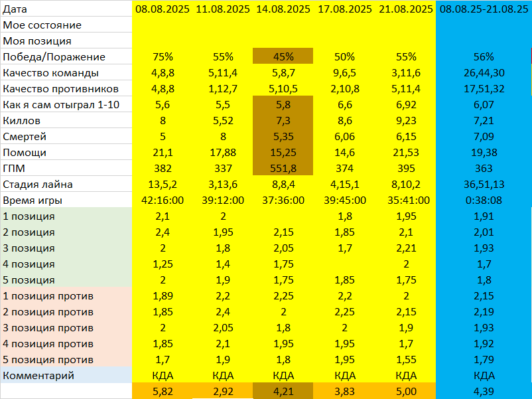Click the '21.08.2025' column header
The height and width of the screenshot is (399, 532).
tap(406, 9)
